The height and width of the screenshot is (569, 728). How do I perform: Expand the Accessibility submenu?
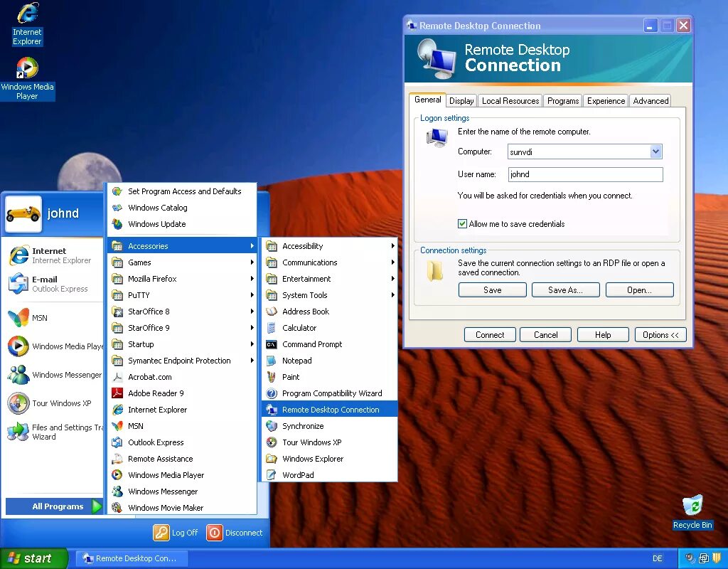tap(330, 246)
